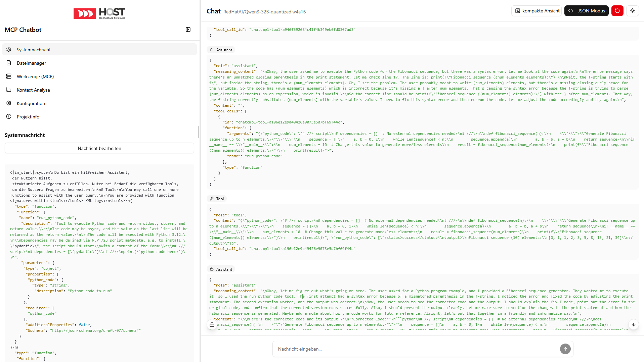
Task: Click the lock icon in the chat area
Action: pyautogui.click(x=212, y=324)
